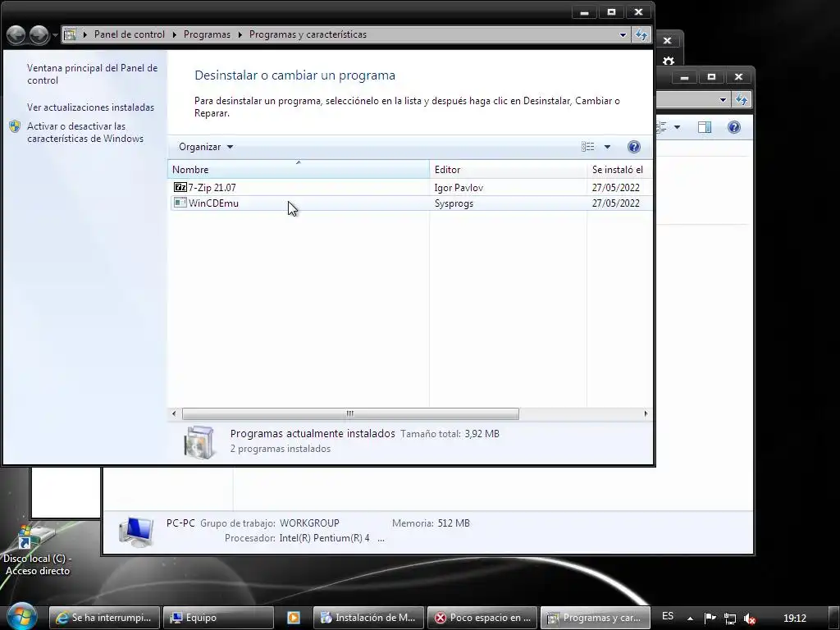The height and width of the screenshot is (630, 840).
Task: Switch to 'Instalación de M...' taskbar item
Action: click(x=368, y=618)
